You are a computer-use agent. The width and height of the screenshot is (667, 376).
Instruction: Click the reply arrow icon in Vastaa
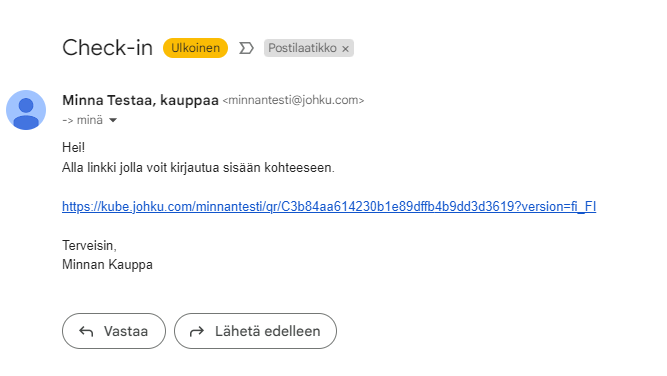(x=86, y=331)
